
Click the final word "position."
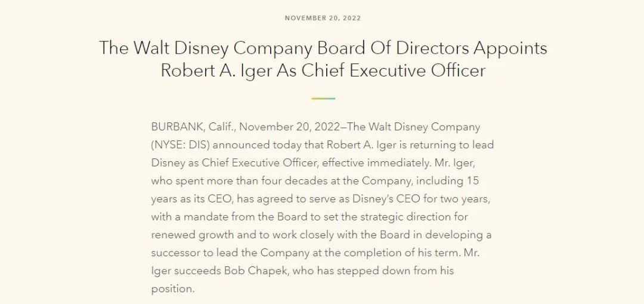tap(172, 289)
